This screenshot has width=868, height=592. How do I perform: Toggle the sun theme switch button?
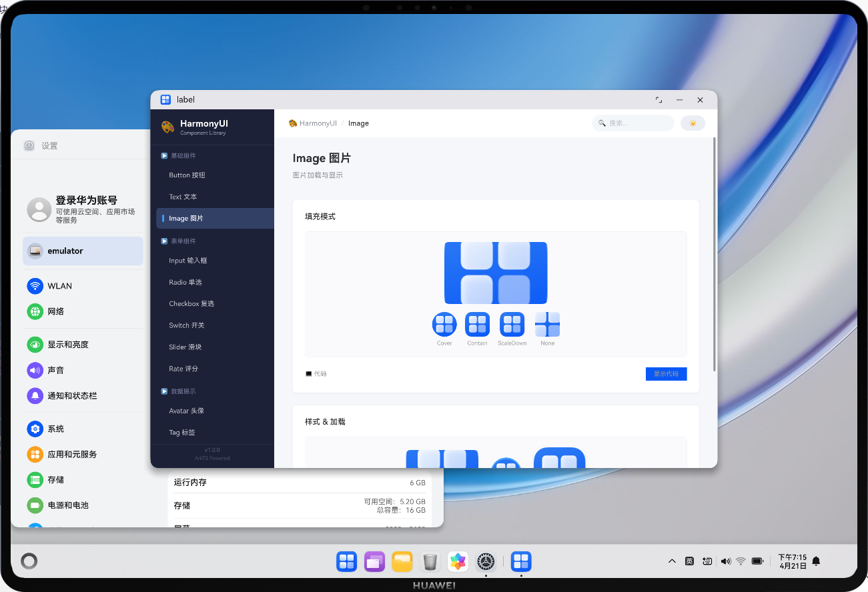click(x=693, y=123)
